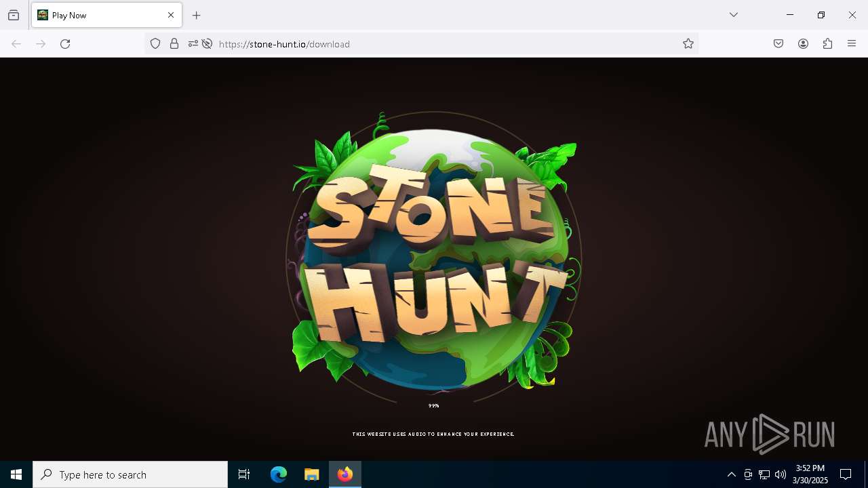This screenshot has height=488, width=868.
Task: Close the Play Now tab
Action: coord(171,15)
